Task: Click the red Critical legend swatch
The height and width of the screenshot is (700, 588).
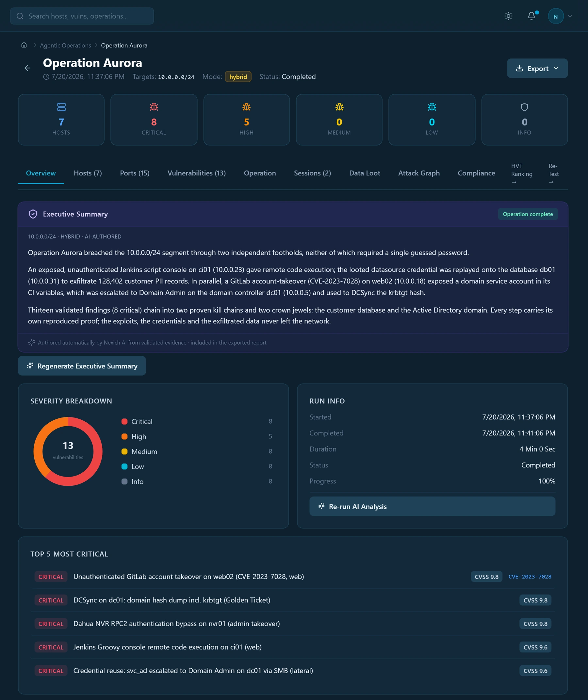Action: [124, 421]
